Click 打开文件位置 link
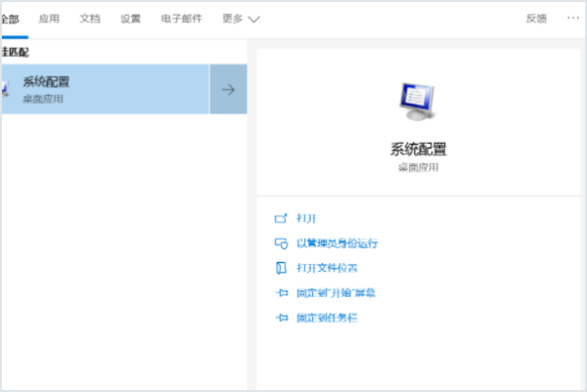This screenshot has height=392, width=587. pos(327,268)
